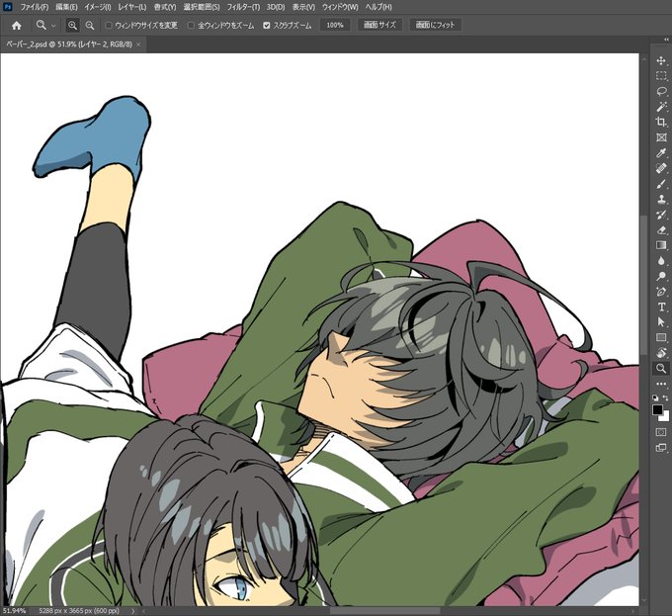Open the 編集(E) menu
The image size is (672, 616).
click(x=66, y=7)
